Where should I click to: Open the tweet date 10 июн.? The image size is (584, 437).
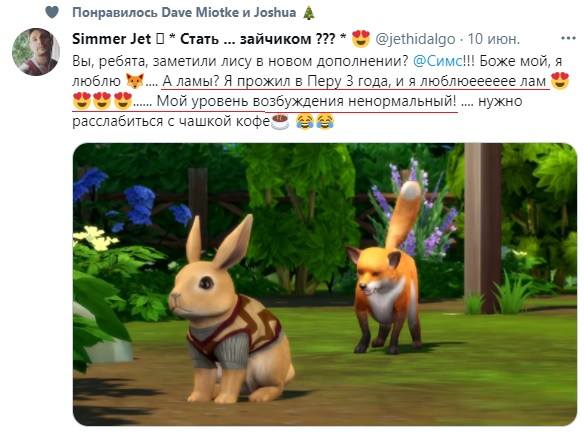493,39
